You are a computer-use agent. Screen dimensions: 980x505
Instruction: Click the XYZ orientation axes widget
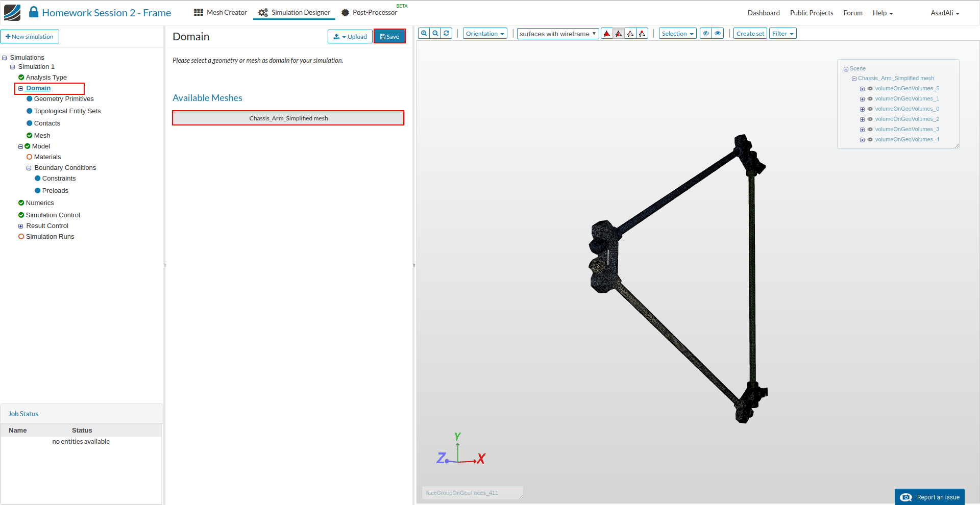[x=461, y=449]
